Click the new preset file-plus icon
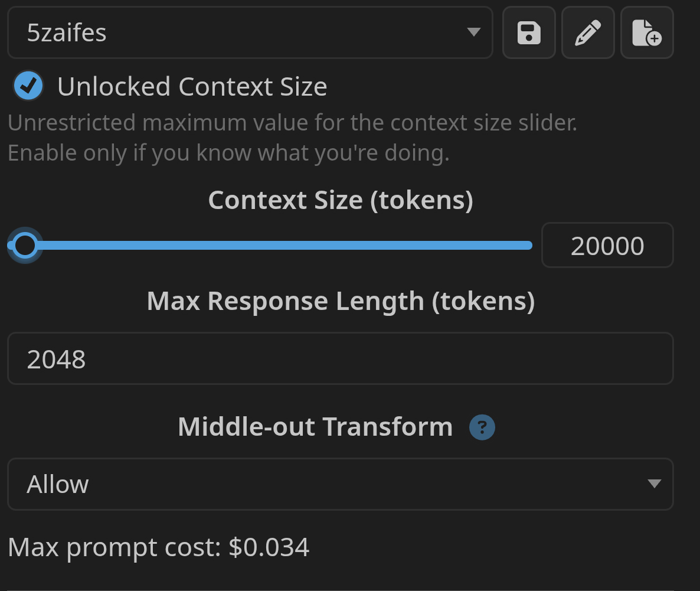The image size is (700, 591). 647,32
